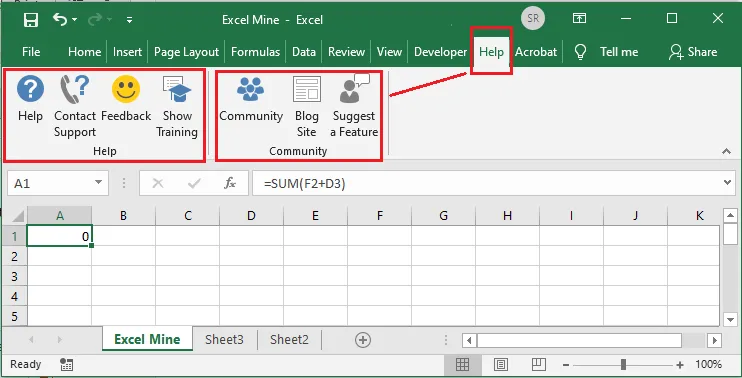Select cell A1 containing 0
Screen dimensions: 742x378
[60, 236]
